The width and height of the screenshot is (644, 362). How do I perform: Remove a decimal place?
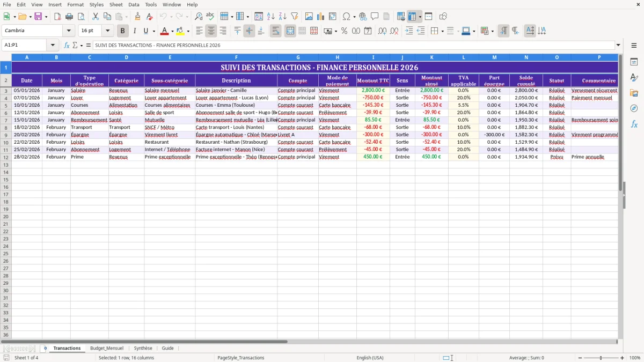[394, 31]
